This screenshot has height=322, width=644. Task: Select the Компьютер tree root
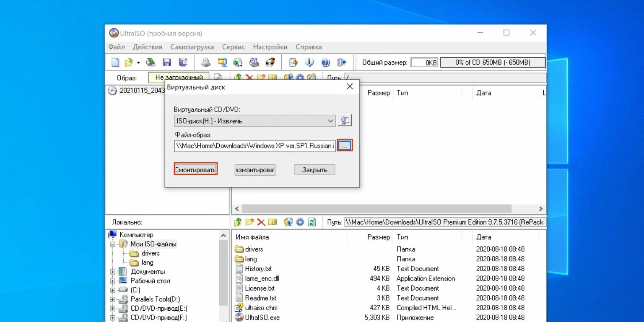click(x=136, y=235)
